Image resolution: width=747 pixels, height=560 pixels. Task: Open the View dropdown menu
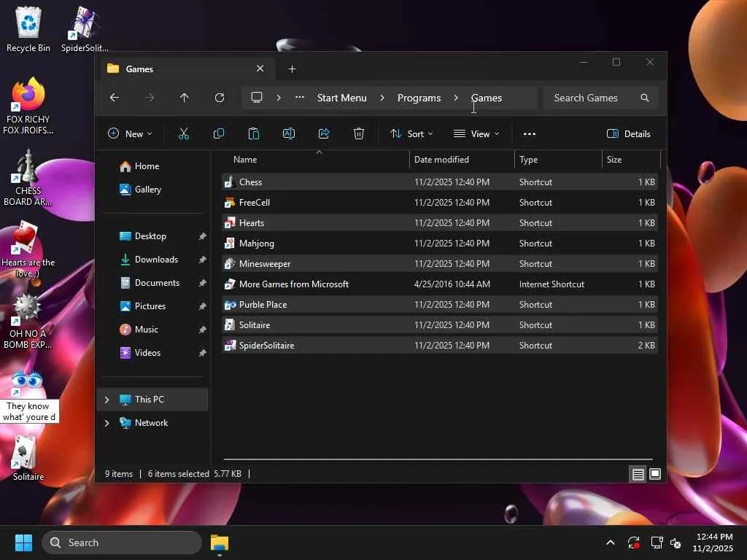pyautogui.click(x=476, y=134)
